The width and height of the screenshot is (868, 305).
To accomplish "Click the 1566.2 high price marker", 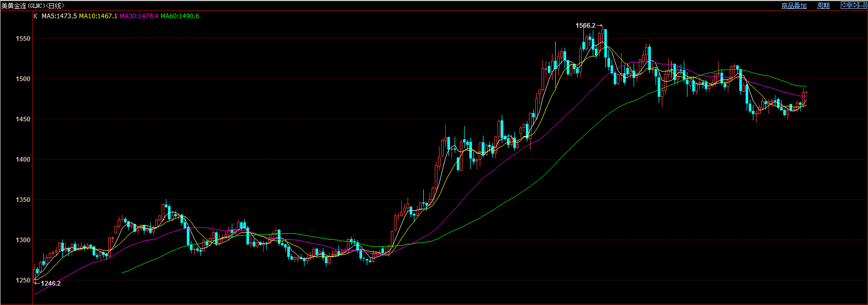I will click(585, 26).
